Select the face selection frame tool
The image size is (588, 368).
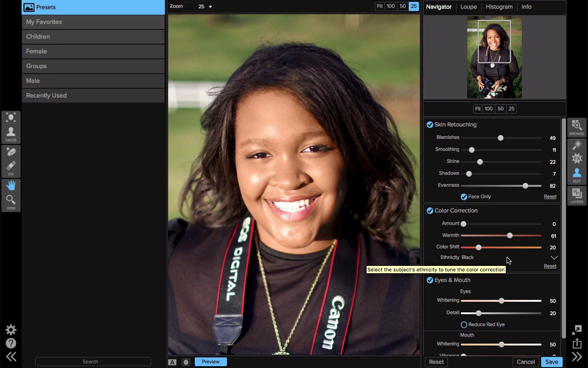pyautogui.click(x=11, y=117)
